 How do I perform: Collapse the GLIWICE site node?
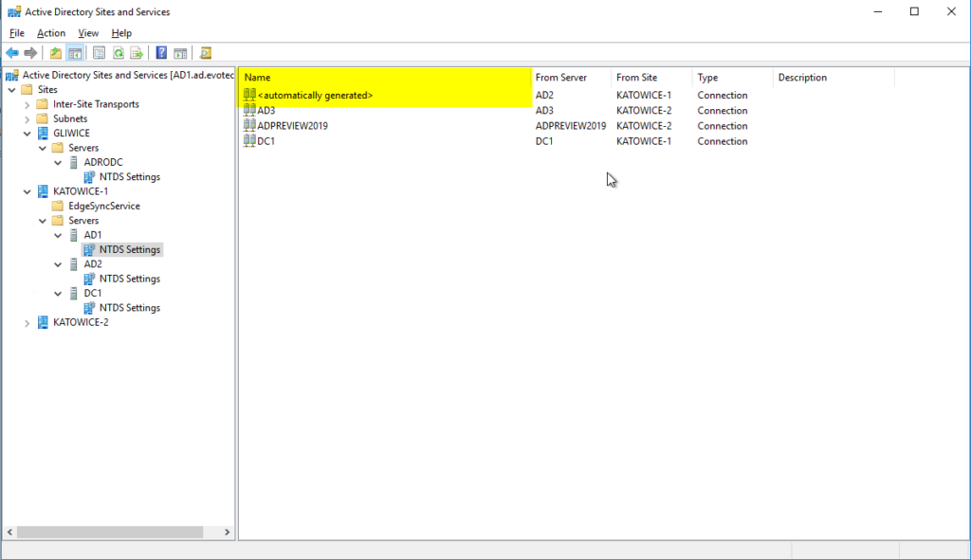tap(27, 133)
